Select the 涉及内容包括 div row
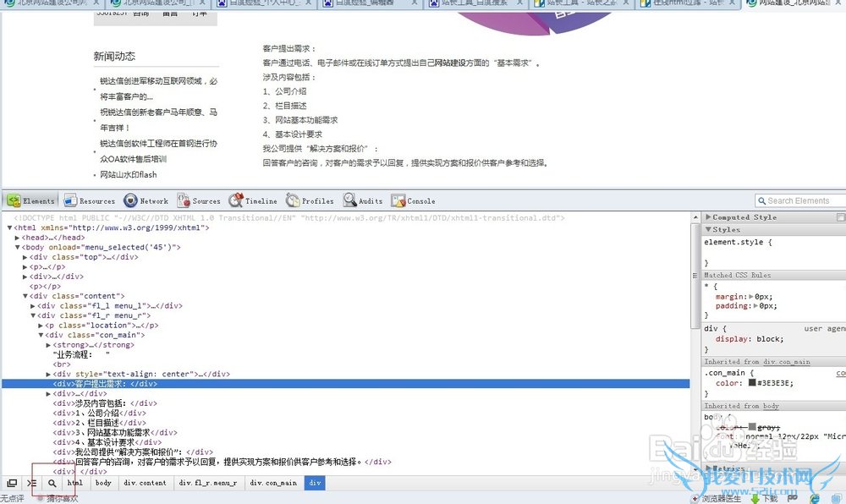This screenshot has width=846, height=504. click(x=105, y=403)
